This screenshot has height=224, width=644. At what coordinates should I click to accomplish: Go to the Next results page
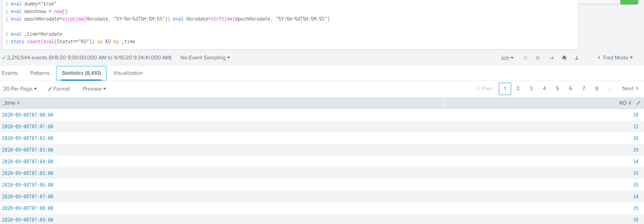pos(630,89)
